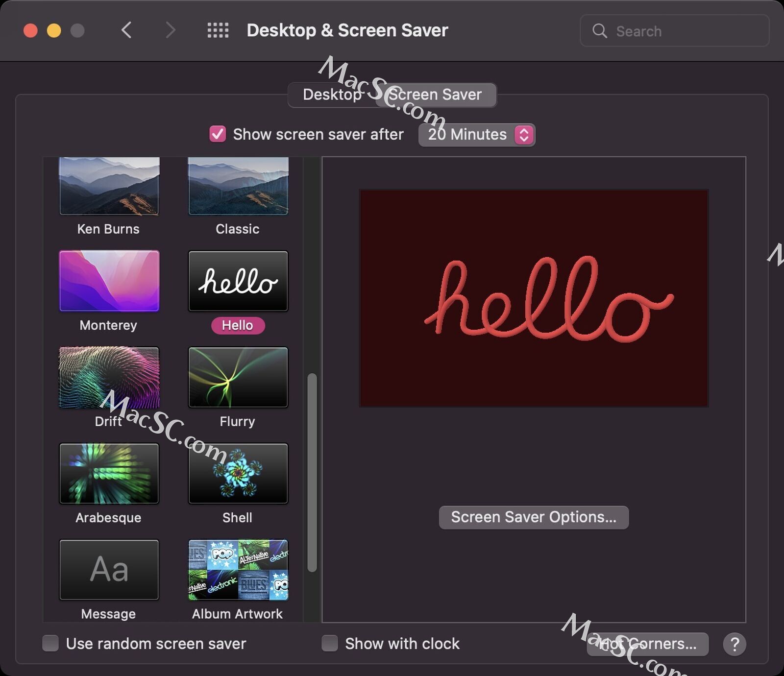Image resolution: width=784 pixels, height=676 pixels.
Task: Click the Arabesque label text
Action: (108, 518)
